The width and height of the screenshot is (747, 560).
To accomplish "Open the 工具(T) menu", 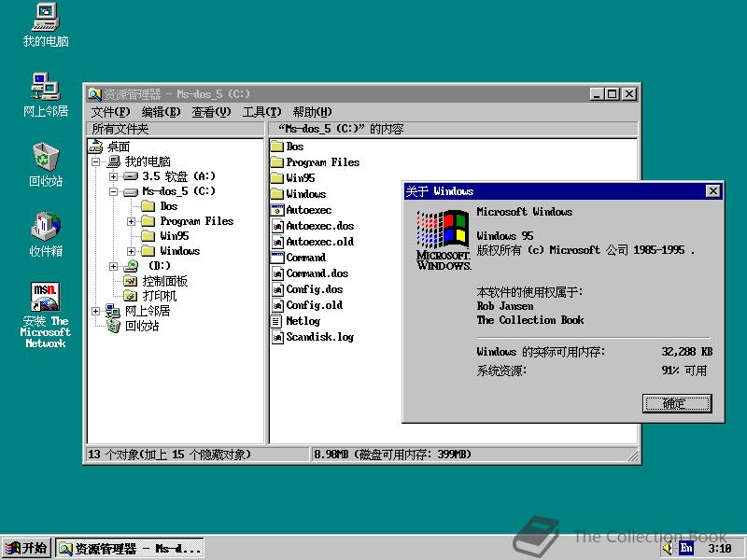I will point(261,112).
